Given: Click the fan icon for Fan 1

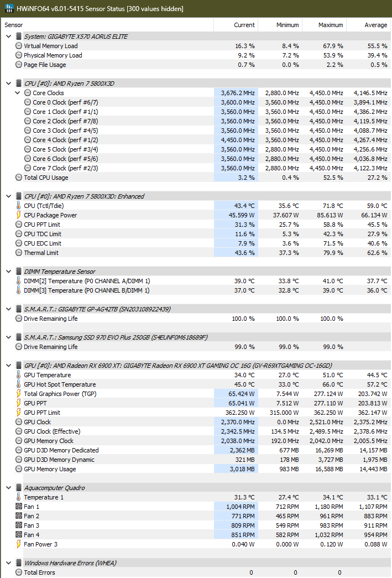Looking at the screenshot, I should coord(19,507).
